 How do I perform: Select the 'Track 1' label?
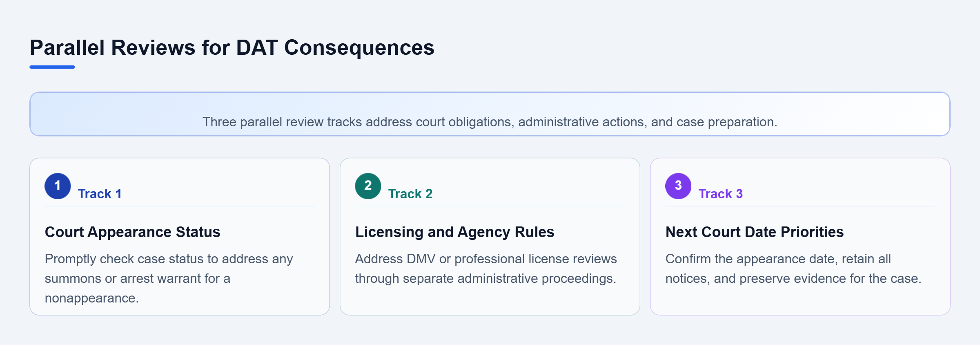100,194
